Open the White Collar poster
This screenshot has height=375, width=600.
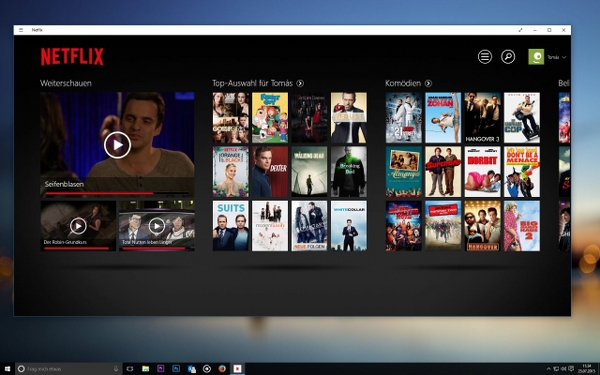(x=349, y=226)
